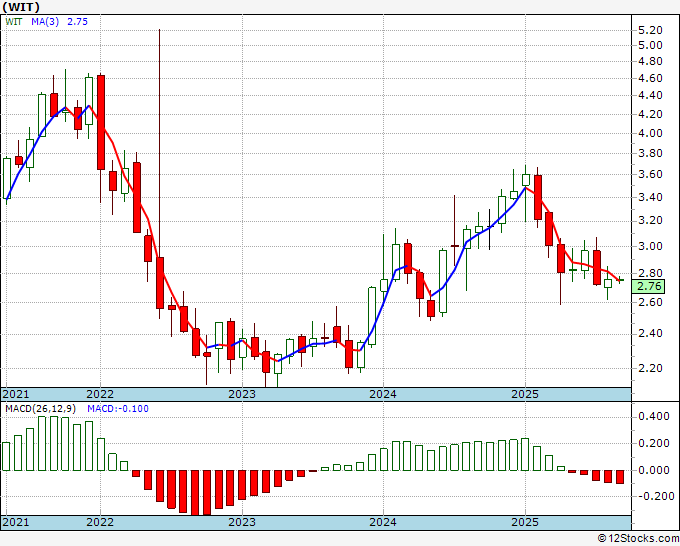
Task: Select 2021 on the MACD pane time axis
Action: [x=16, y=522]
